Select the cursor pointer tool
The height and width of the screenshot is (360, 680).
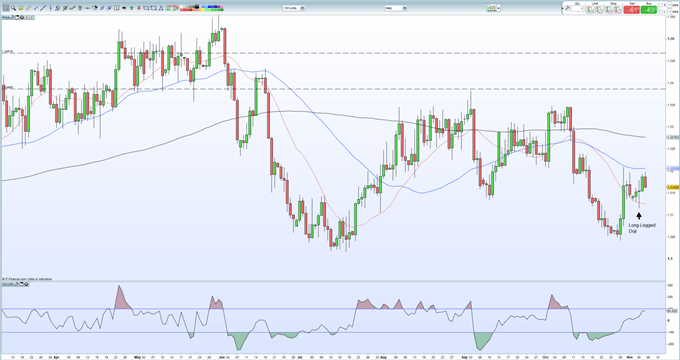click(6, 7)
